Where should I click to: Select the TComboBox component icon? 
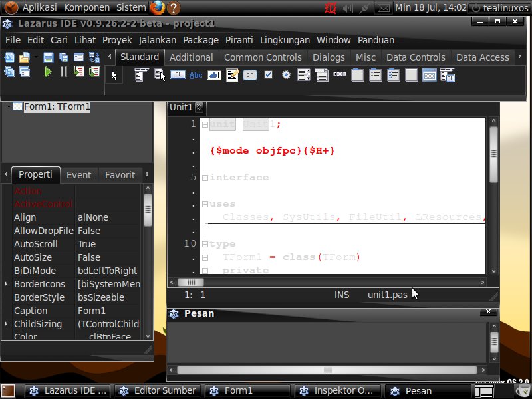point(322,75)
